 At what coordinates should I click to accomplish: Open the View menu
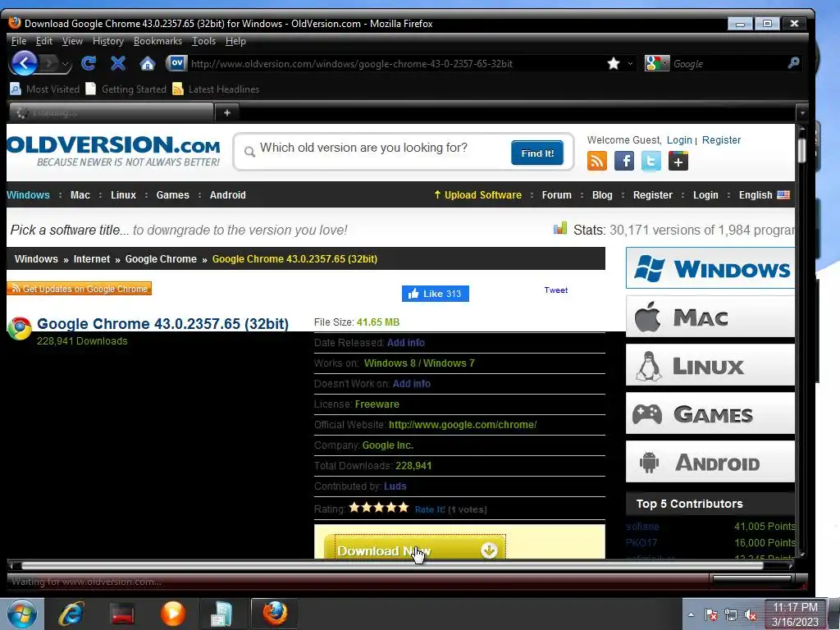pyautogui.click(x=72, y=41)
